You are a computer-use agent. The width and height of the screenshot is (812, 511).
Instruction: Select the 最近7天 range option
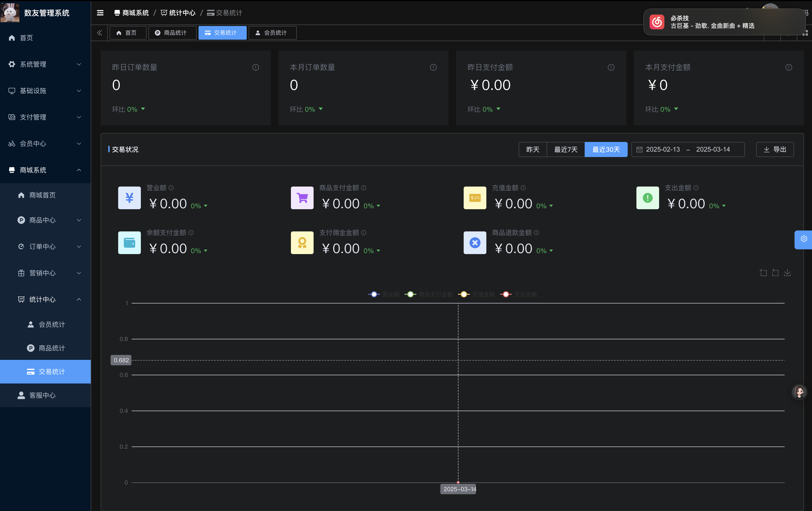tap(566, 149)
